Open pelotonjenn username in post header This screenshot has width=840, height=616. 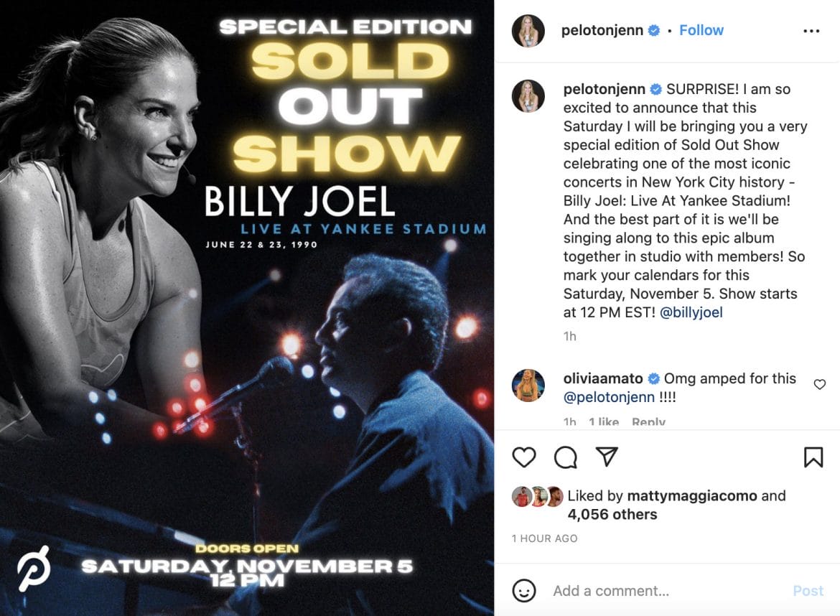coord(602,30)
